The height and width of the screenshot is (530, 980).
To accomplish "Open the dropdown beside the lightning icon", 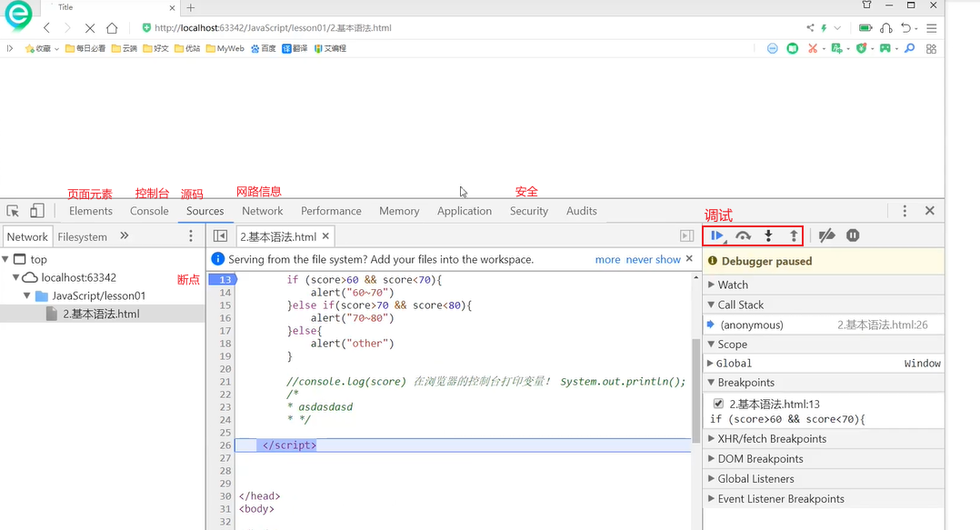I will point(837,28).
